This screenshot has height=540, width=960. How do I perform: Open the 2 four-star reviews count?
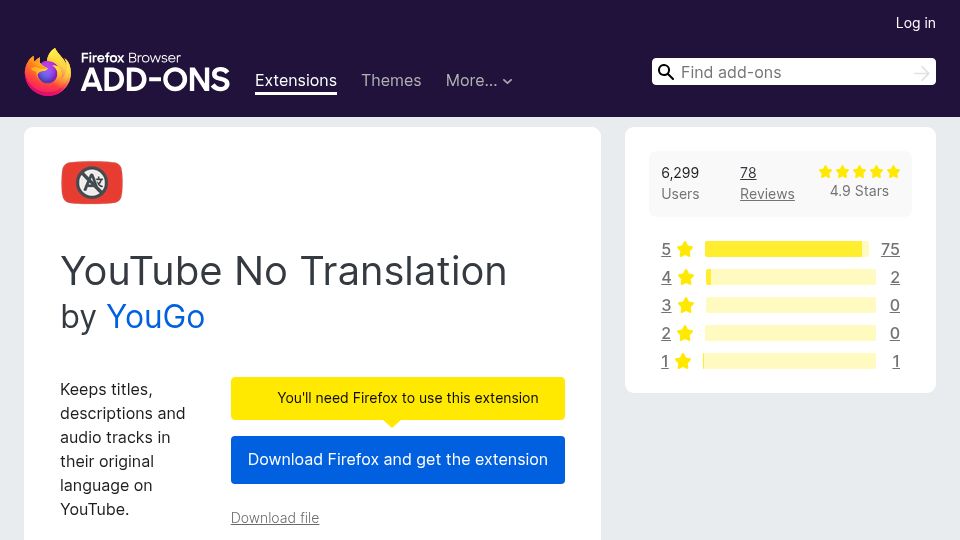pyautogui.click(x=895, y=277)
